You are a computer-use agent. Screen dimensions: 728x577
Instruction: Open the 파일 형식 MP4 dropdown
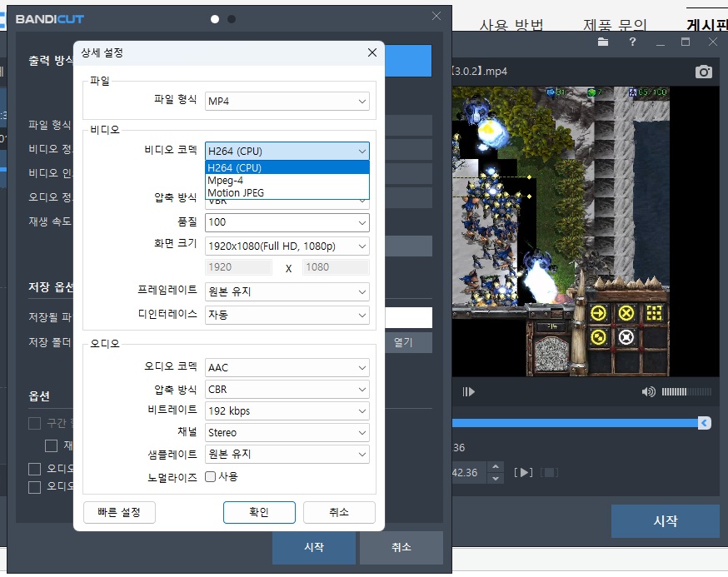tap(287, 102)
